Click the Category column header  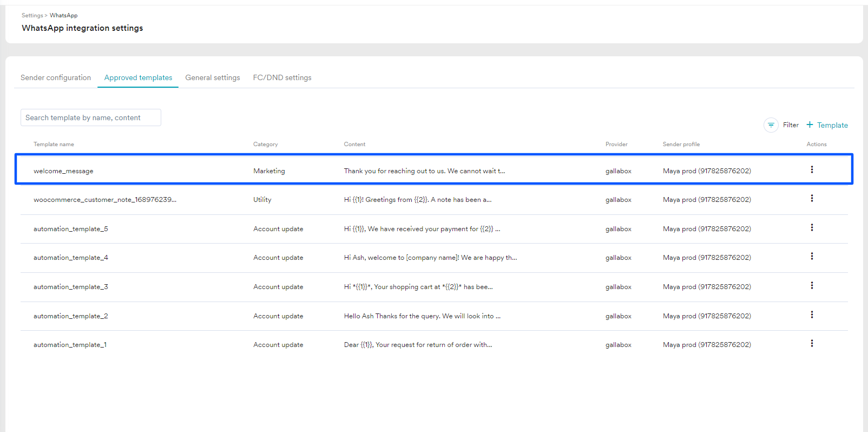click(x=265, y=145)
